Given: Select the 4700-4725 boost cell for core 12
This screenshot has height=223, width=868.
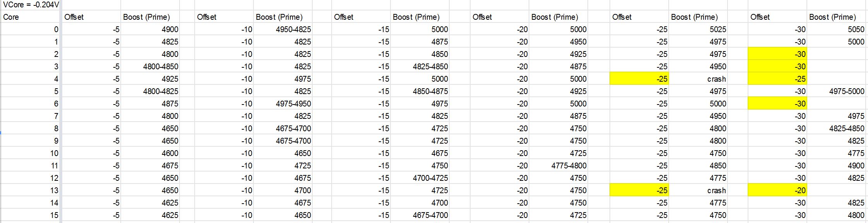Looking at the screenshot, I should (420, 178).
